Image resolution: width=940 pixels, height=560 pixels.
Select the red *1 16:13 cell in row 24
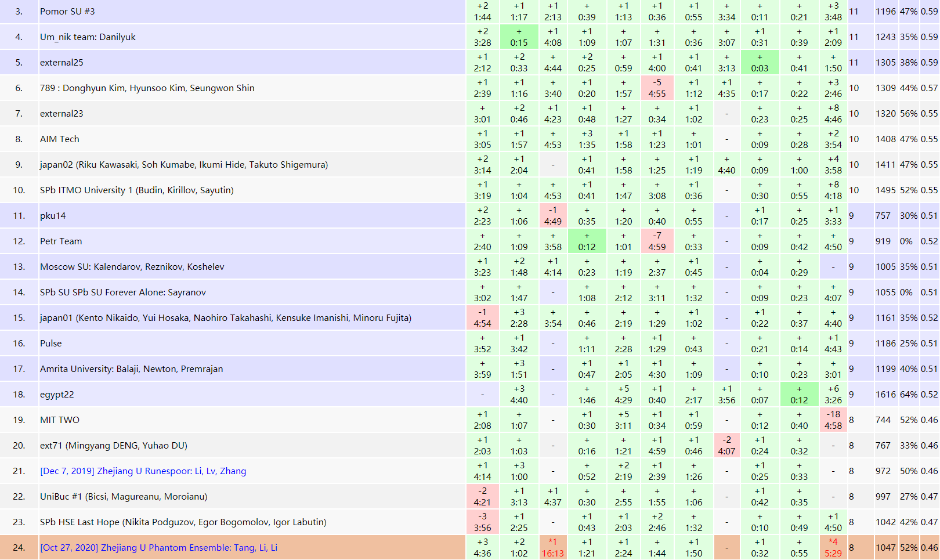552,548
